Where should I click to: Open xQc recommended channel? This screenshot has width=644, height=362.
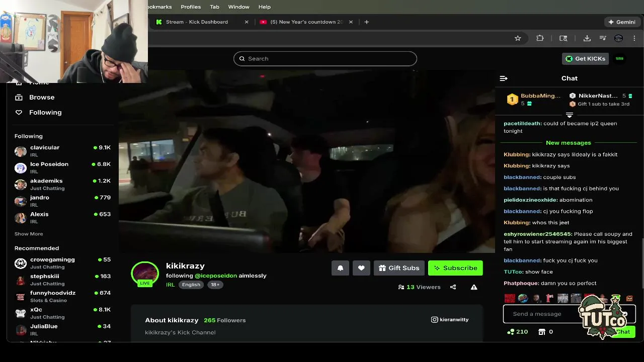coord(63,313)
